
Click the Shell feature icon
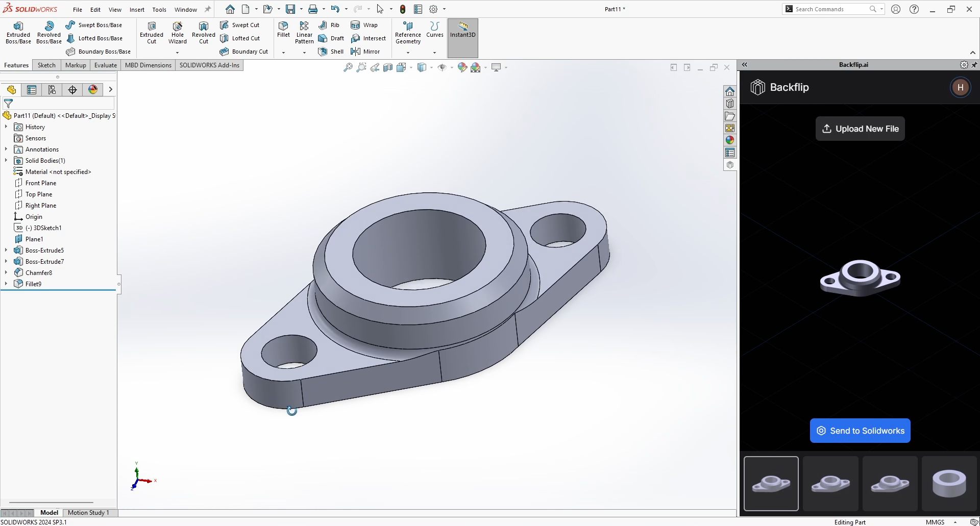[323, 52]
